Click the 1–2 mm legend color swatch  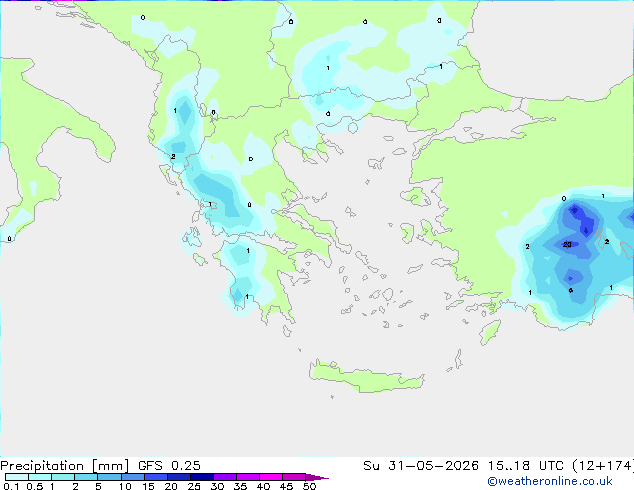[x=63, y=477]
